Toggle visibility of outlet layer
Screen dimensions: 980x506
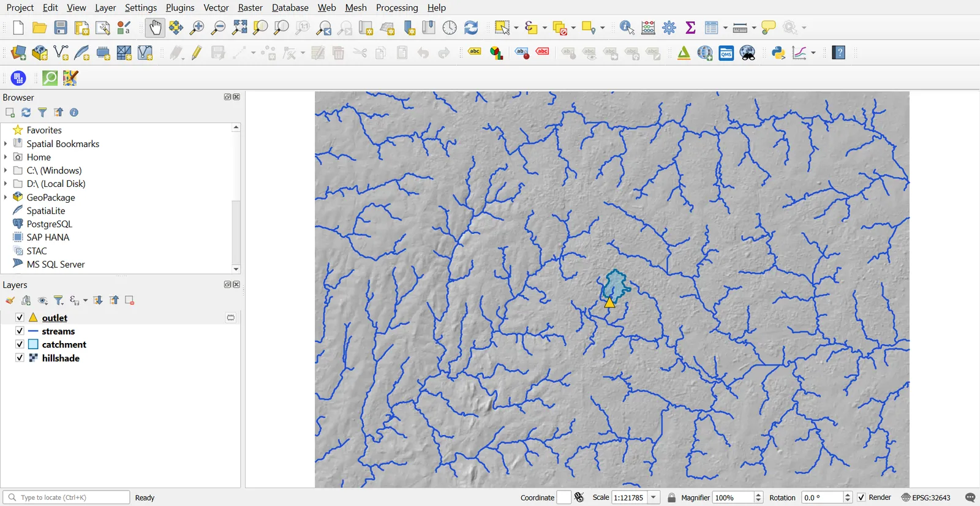click(x=20, y=317)
